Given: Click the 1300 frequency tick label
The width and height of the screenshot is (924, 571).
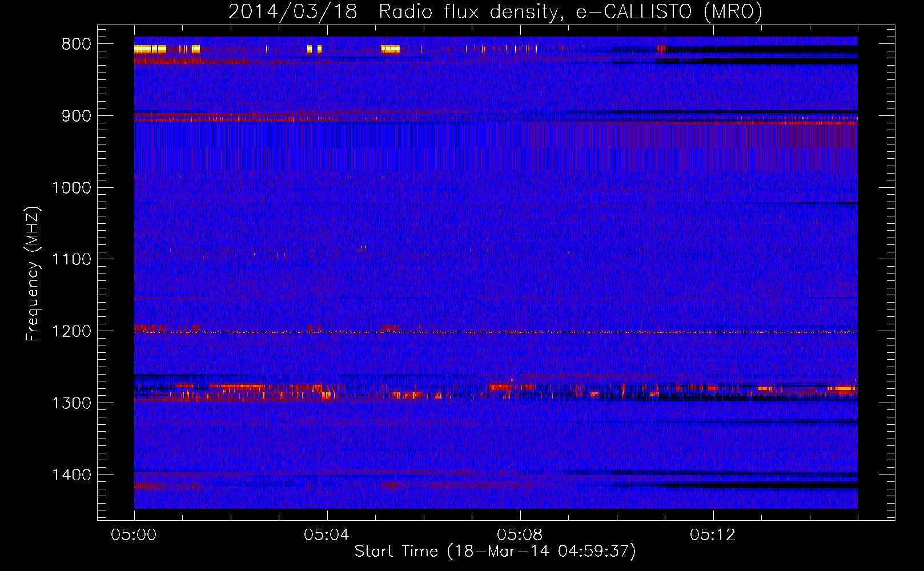Looking at the screenshot, I should 71,403.
